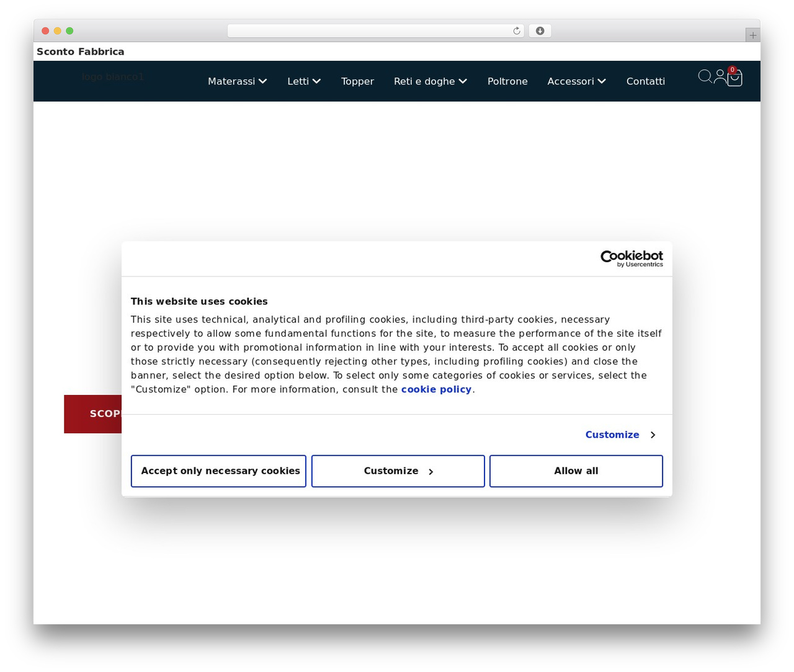The image size is (794, 672).
Task: Click the blue Customize link with chevron
Action: point(620,435)
